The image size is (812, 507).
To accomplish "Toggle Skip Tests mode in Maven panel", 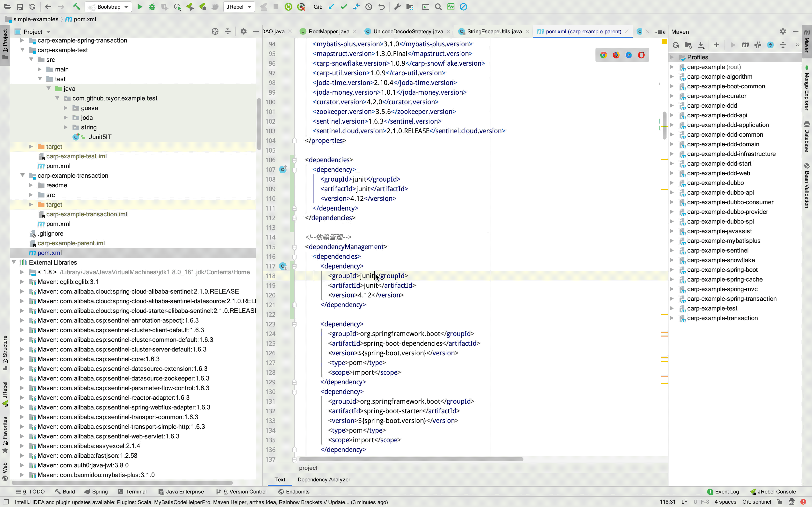I will pos(758,45).
